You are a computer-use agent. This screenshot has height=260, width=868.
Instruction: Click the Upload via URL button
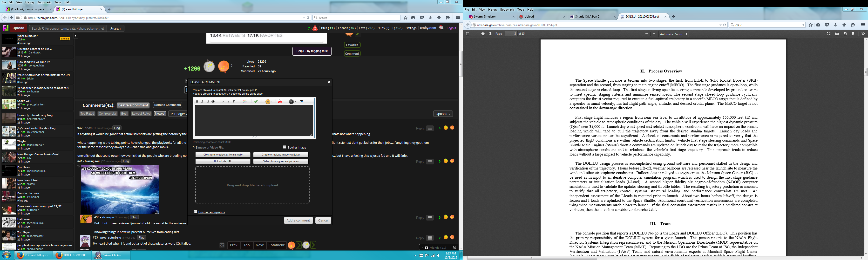tap(223, 162)
